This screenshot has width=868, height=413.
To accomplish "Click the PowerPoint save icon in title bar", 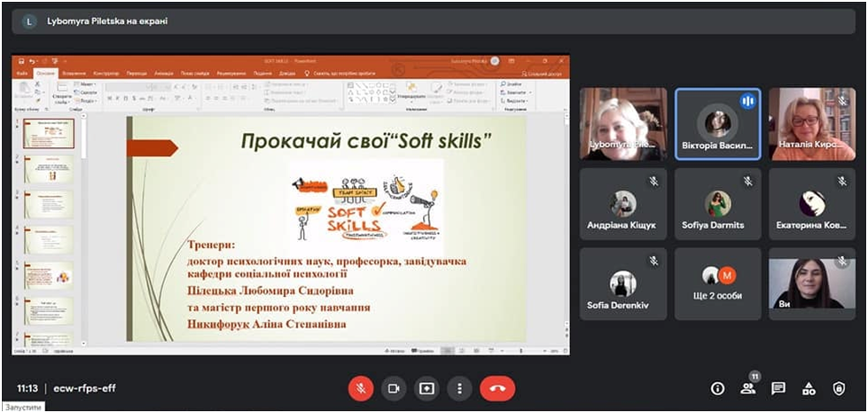I will (x=20, y=62).
